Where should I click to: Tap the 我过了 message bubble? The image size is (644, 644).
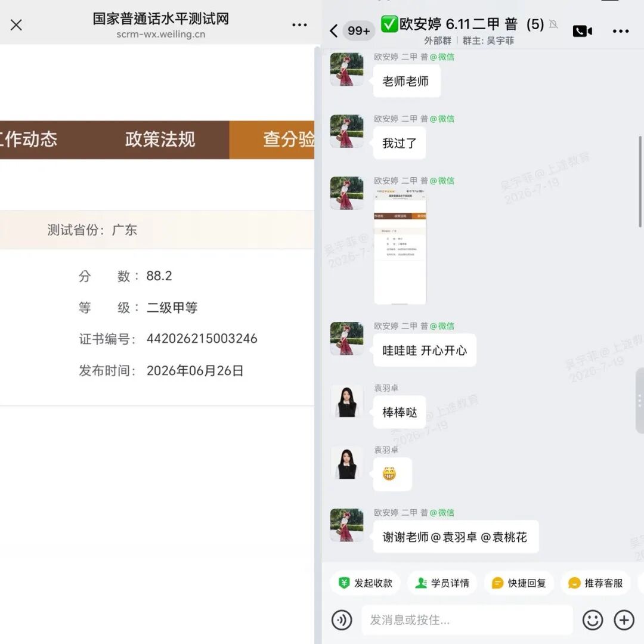coord(399,143)
